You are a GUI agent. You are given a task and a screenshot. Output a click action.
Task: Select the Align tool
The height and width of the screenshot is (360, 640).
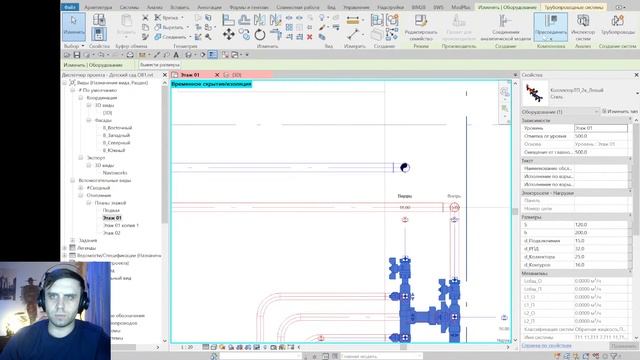[x=228, y=19]
